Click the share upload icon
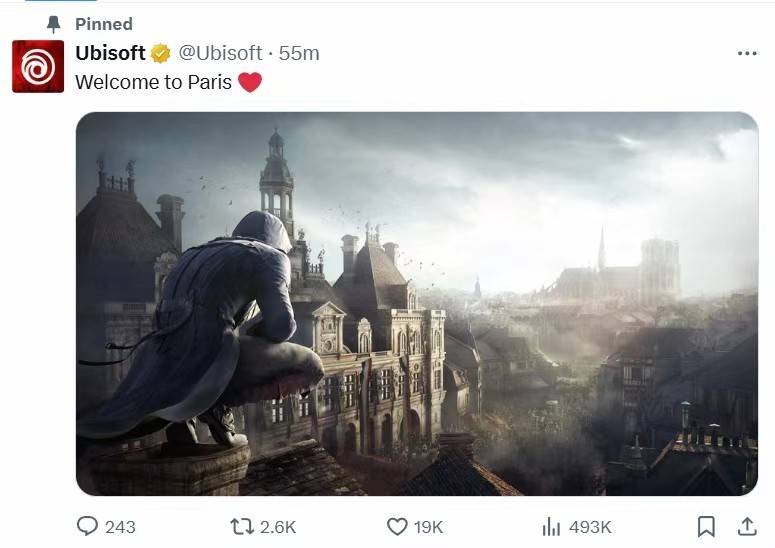Screen dimensions: 775x548 pyautogui.click(x=746, y=526)
